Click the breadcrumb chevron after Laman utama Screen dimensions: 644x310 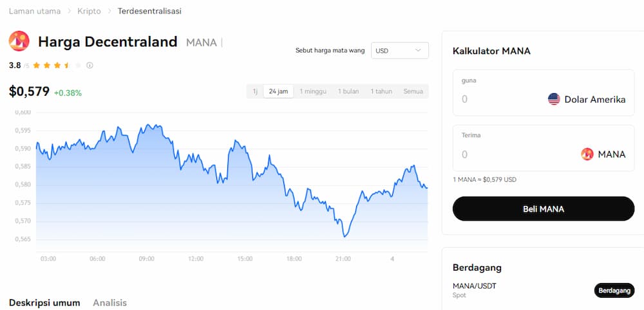[69, 12]
